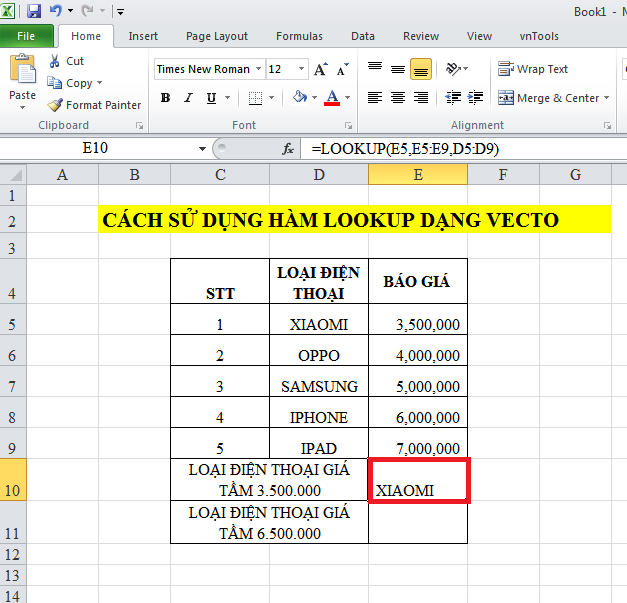
Task: Select cell E10 showing XIAOMI result
Action: pyautogui.click(x=418, y=479)
